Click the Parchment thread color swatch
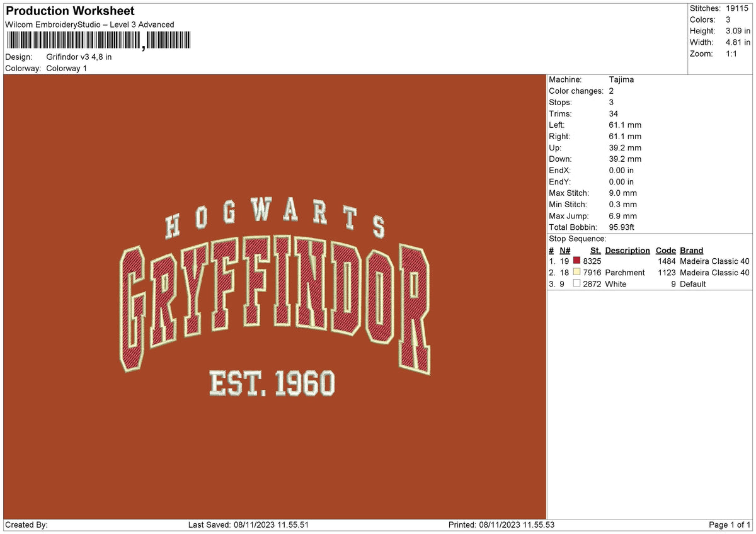This screenshot has height=534, width=756. click(576, 272)
